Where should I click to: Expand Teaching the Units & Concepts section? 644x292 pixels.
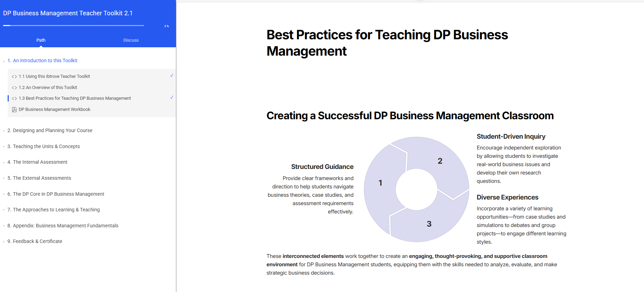(46, 146)
